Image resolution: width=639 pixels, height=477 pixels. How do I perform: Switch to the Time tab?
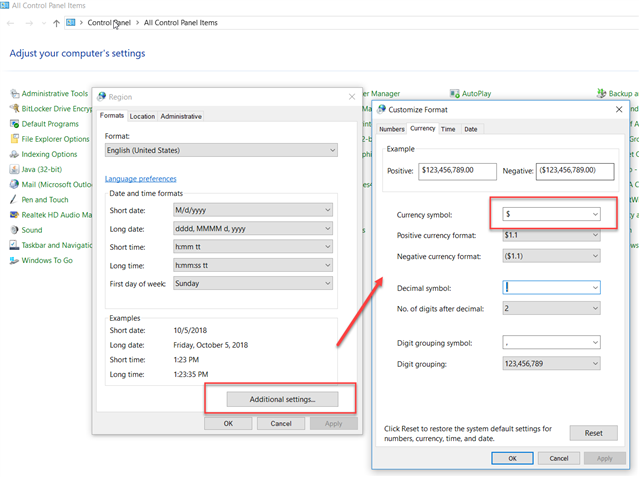[x=448, y=129]
